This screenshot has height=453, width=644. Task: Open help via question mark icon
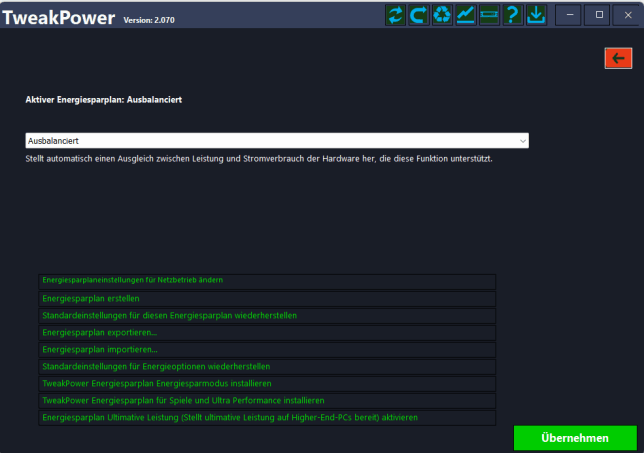513,15
